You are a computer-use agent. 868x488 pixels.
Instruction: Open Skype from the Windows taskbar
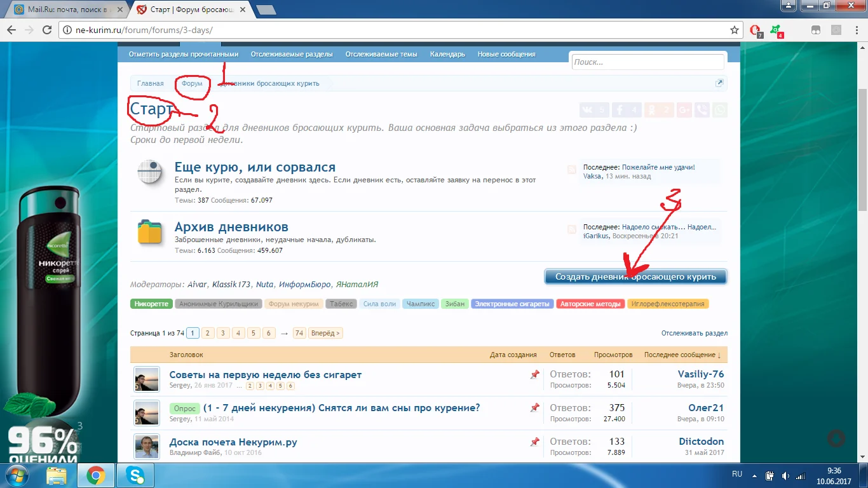pos(134,475)
